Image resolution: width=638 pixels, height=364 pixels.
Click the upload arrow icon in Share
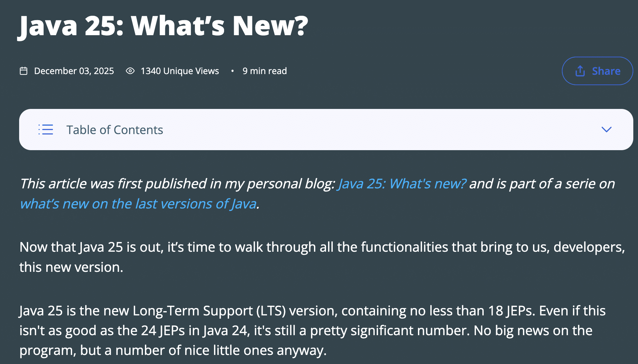(x=580, y=71)
